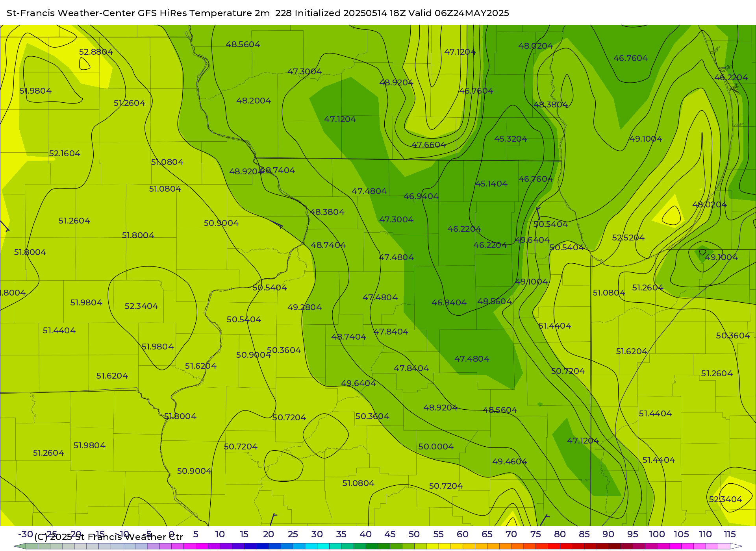The image size is (756, 551).
Task: Click the '52.1604' temperature reading
Action: tap(65, 153)
